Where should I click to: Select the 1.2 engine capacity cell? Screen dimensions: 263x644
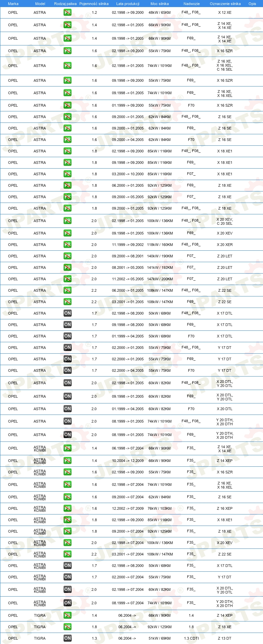click(94, 12)
